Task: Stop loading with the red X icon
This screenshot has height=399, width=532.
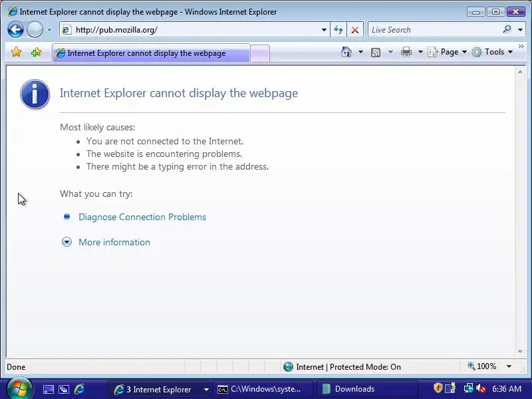Action: pos(355,30)
